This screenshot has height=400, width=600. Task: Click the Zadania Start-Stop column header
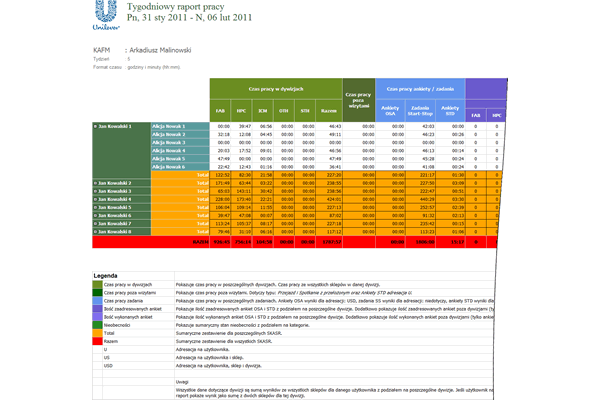(x=420, y=111)
